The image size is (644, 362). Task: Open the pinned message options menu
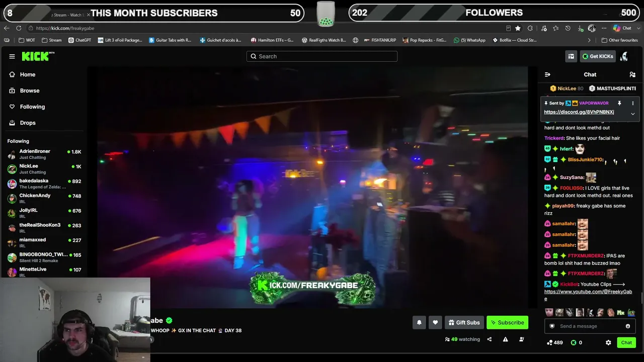click(x=633, y=103)
